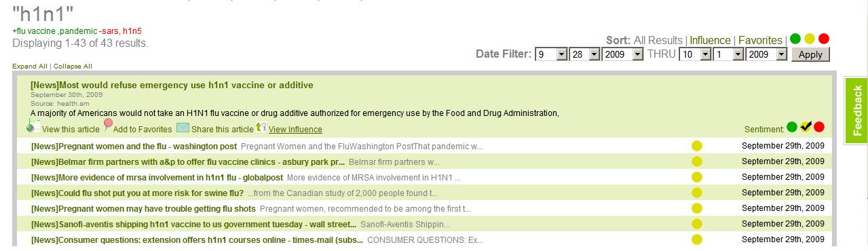This screenshot has height=251, width=868.
Task: Mark article sentiment as green positive
Action: [x=792, y=127]
